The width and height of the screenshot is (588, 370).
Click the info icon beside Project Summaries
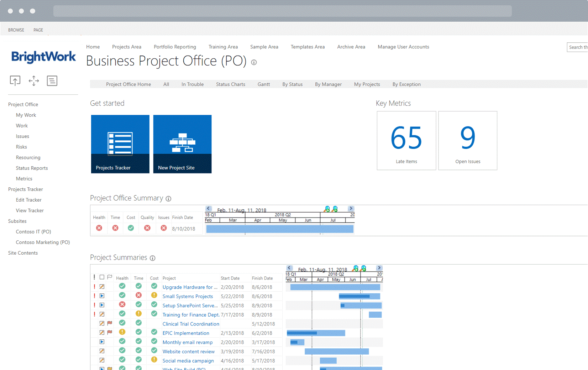tap(152, 258)
